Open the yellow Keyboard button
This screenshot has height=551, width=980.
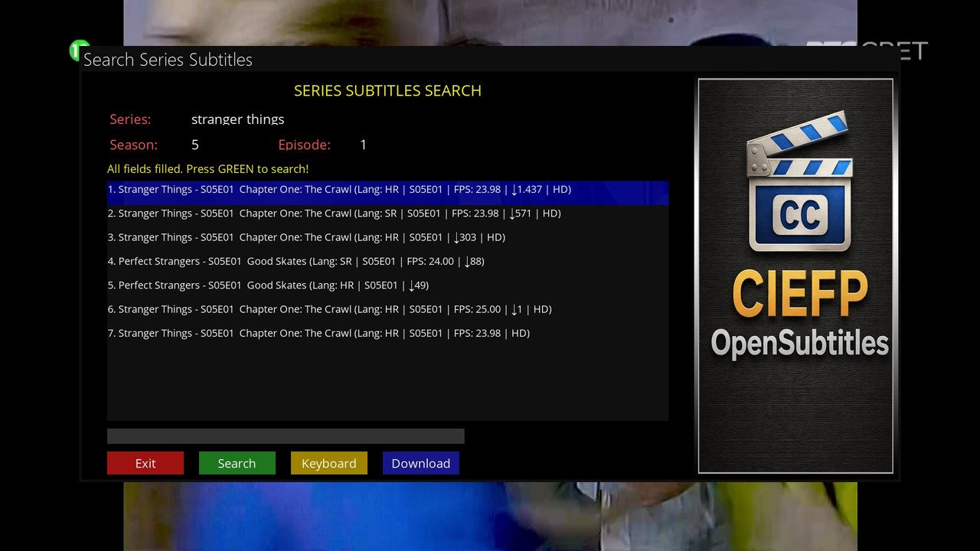point(328,463)
